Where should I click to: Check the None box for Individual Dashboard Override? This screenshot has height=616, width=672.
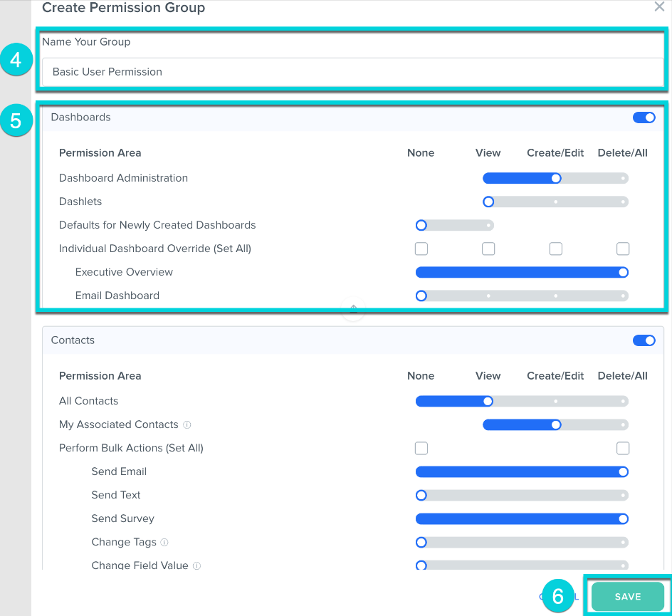point(421,249)
